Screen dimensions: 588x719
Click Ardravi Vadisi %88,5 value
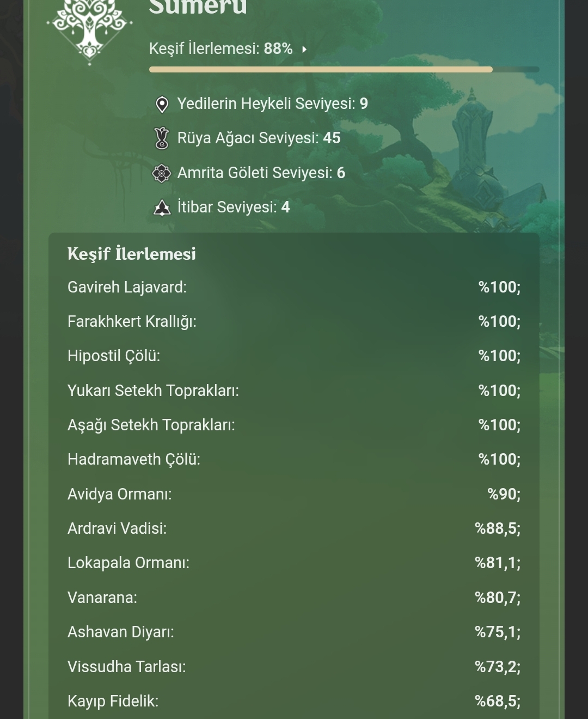click(x=498, y=528)
